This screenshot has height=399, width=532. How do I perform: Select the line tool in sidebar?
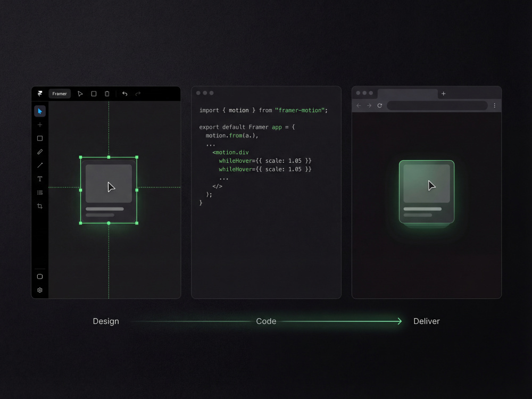40,165
